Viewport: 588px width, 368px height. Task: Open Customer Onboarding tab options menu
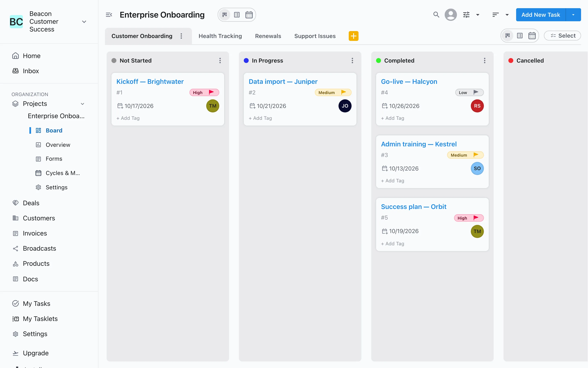point(181,36)
